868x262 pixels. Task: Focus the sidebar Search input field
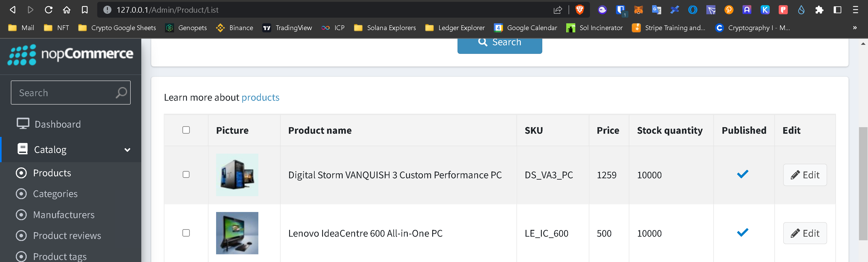(71, 92)
